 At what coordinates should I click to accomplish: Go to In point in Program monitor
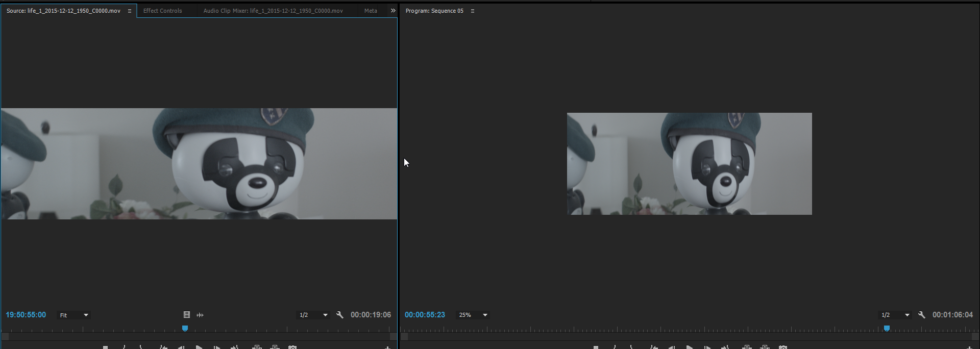click(654, 347)
